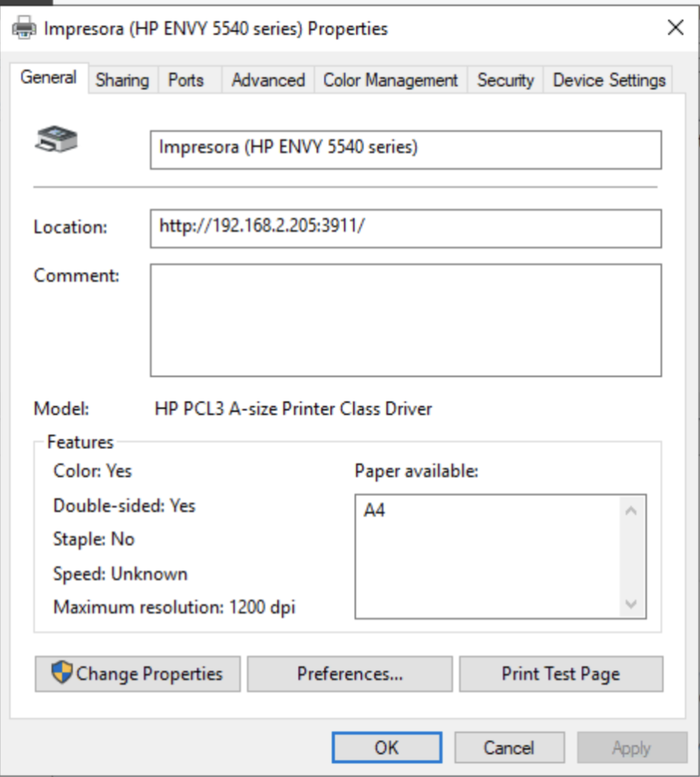Switch to the Advanced tab
Viewport: 700px width, 777px height.
point(267,80)
